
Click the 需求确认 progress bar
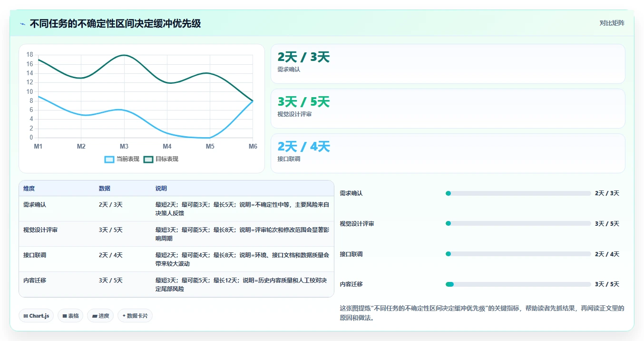[518, 193]
